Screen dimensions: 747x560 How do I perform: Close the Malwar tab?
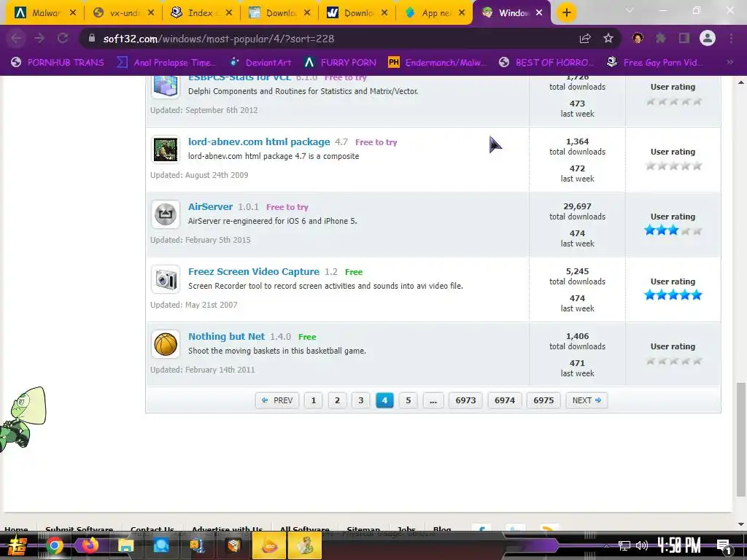[73, 13]
